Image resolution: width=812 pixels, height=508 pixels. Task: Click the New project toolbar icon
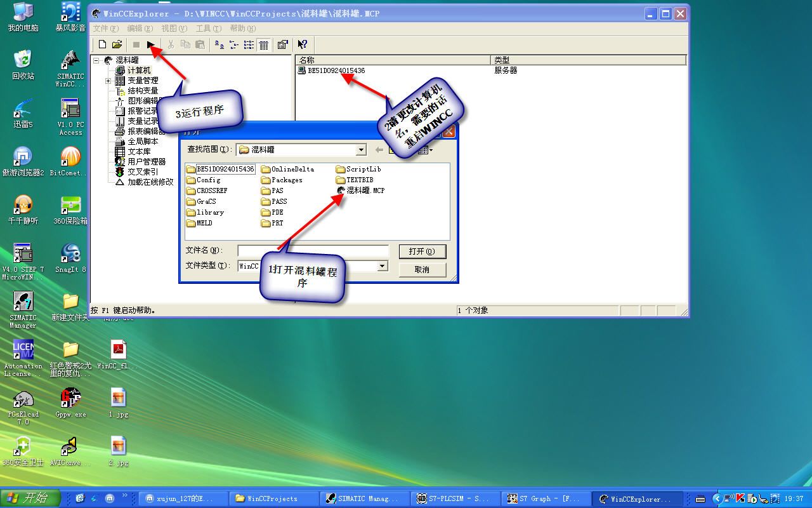(102, 44)
